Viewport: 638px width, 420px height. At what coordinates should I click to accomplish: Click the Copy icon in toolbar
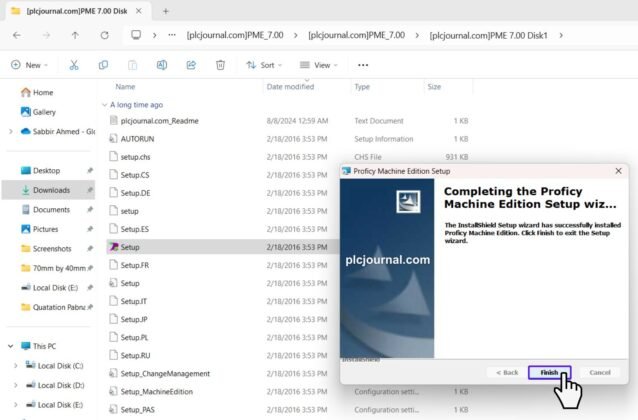click(103, 65)
